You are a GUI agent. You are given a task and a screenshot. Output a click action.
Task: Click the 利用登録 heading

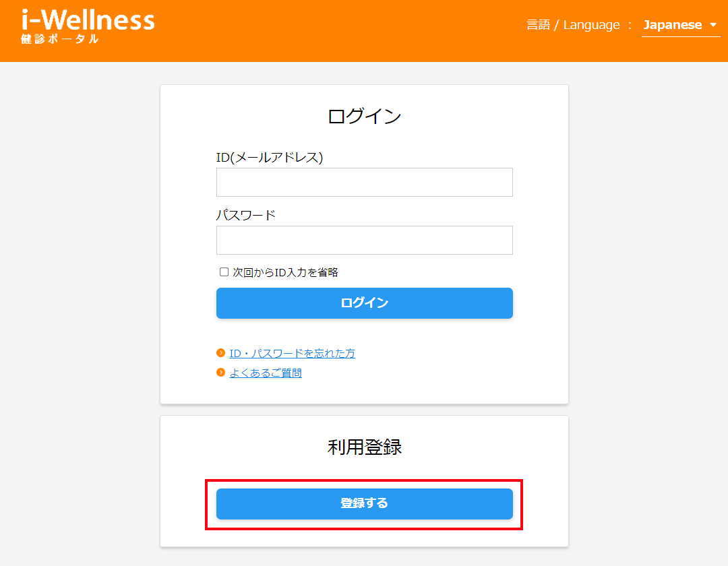click(364, 447)
